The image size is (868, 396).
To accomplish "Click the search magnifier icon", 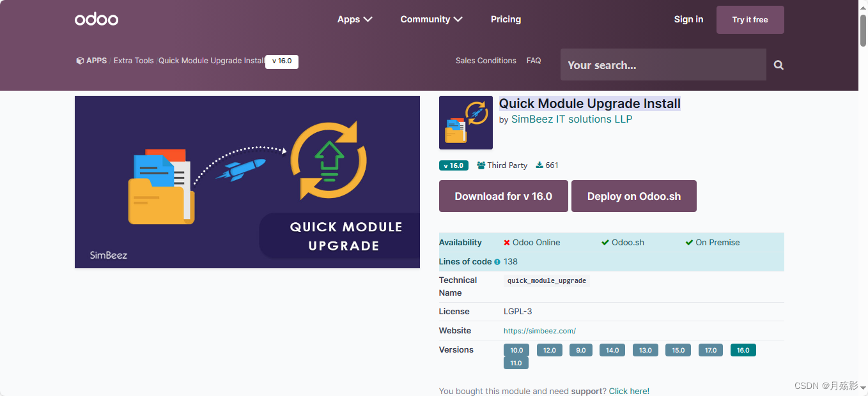I will 778,65.
